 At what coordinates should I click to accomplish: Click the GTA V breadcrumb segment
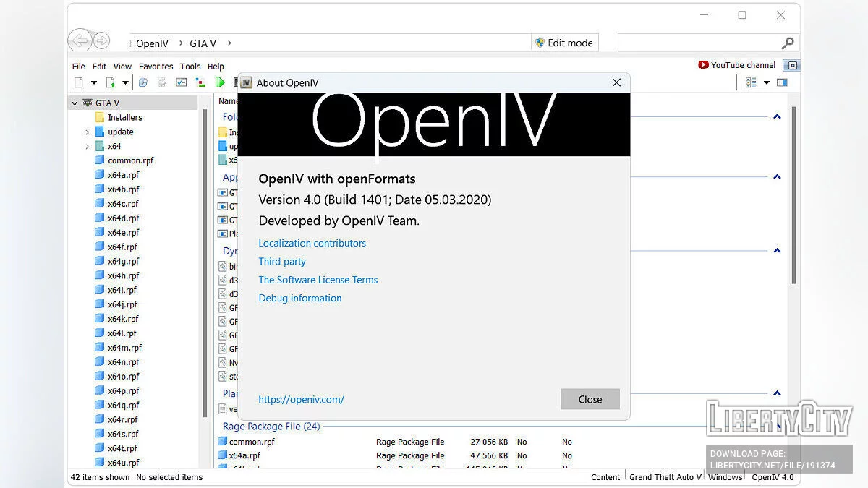click(203, 43)
